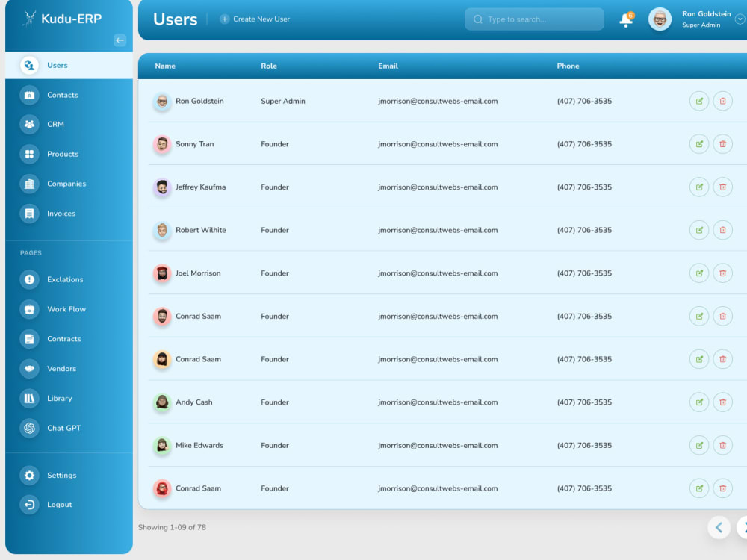Edit the Joel Morrison user
Viewport: 747px width, 560px height.
click(699, 273)
